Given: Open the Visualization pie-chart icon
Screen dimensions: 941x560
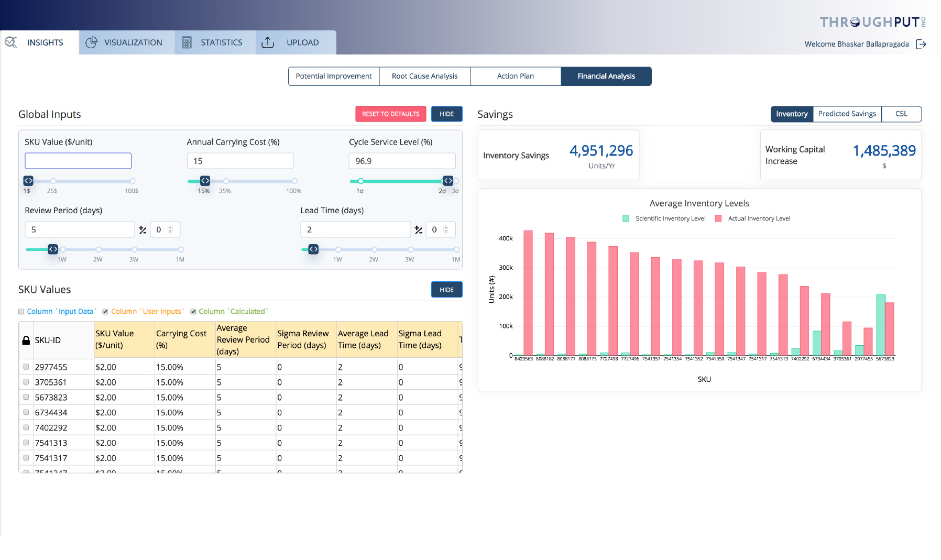Looking at the screenshot, I should click(92, 42).
